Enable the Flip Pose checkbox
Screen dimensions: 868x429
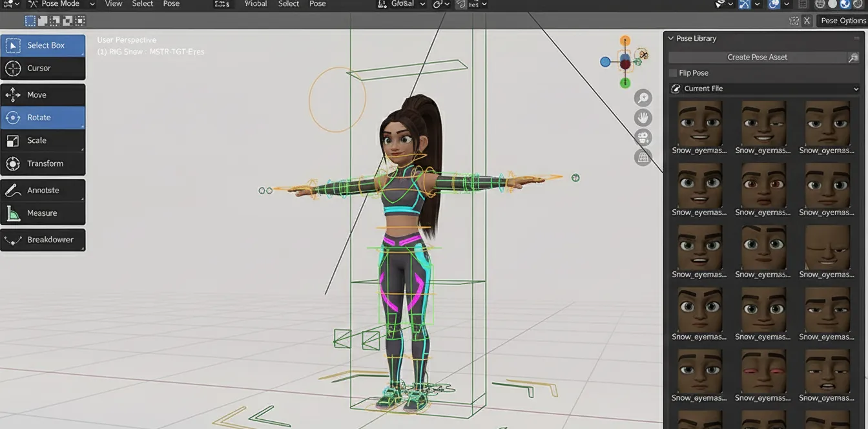tap(674, 73)
